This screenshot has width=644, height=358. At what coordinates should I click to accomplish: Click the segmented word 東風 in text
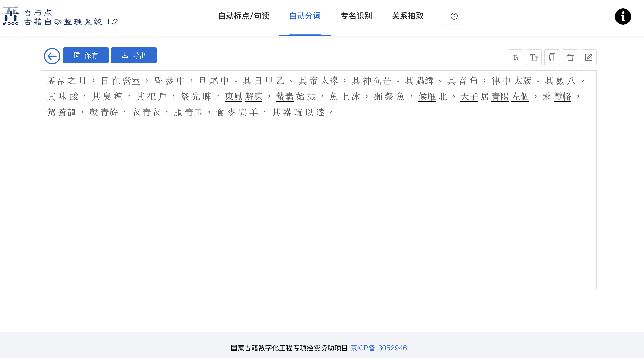click(x=234, y=97)
